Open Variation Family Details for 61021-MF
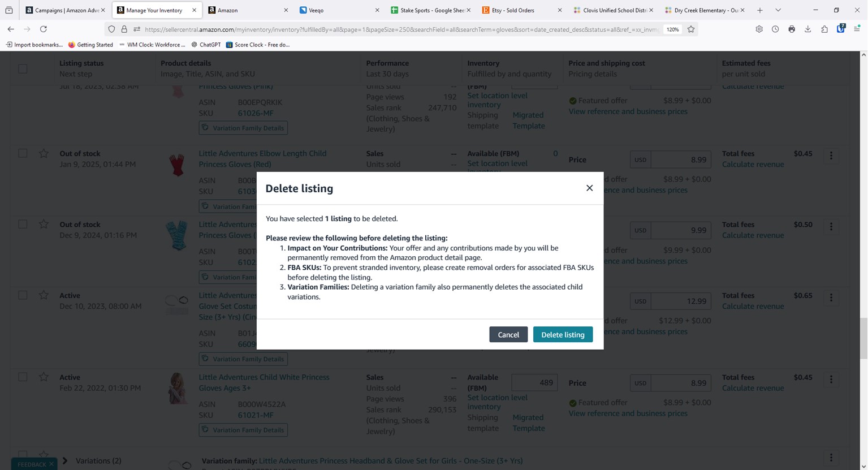Image resolution: width=868 pixels, height=470 pixels. coord(243,430)
